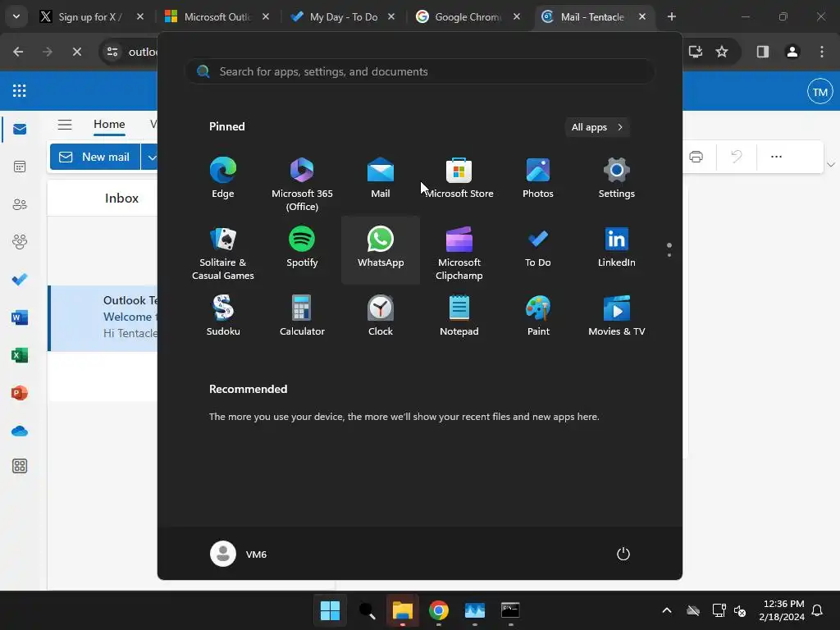Screen dimensions: 840x630
Task: Launch Notepad from Start
Action: coord(459,317)
